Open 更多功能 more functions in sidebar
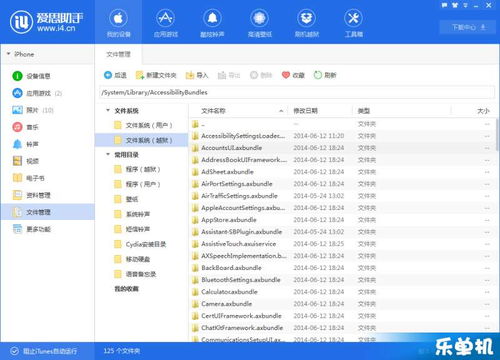Screen dimensions: 500x360 (x=47, y=229)
